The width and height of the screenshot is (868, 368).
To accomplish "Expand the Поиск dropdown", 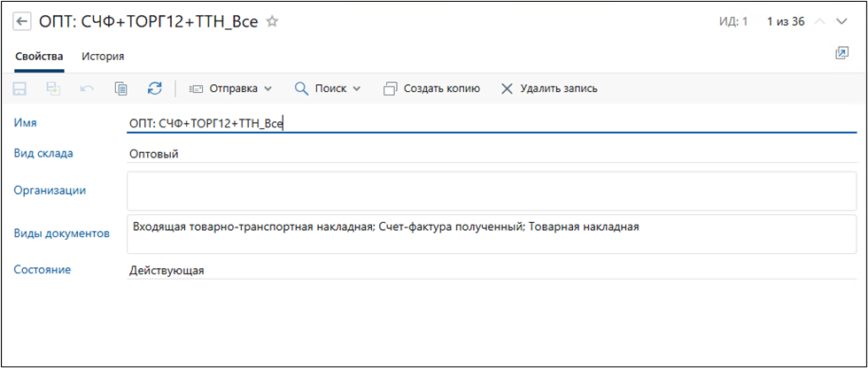I will [328, 88].
